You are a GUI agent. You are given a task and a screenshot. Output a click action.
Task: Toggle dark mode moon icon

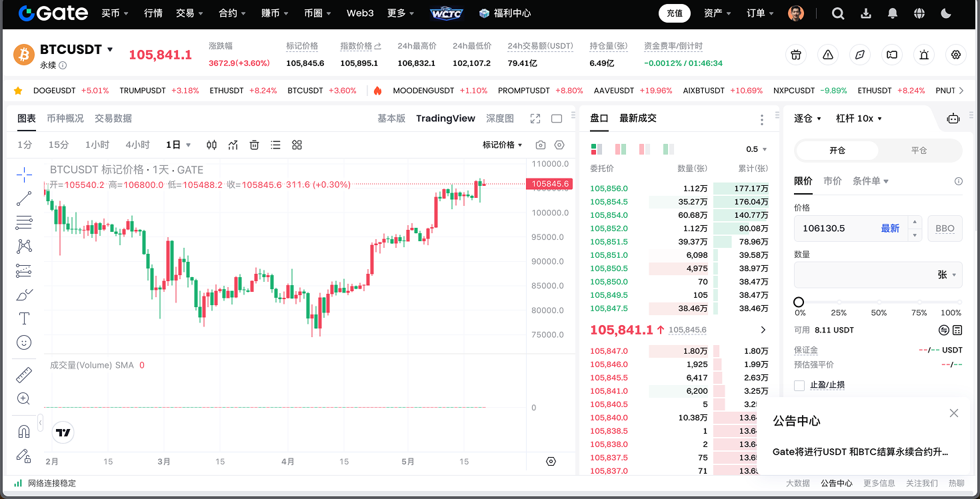(945, 13)
